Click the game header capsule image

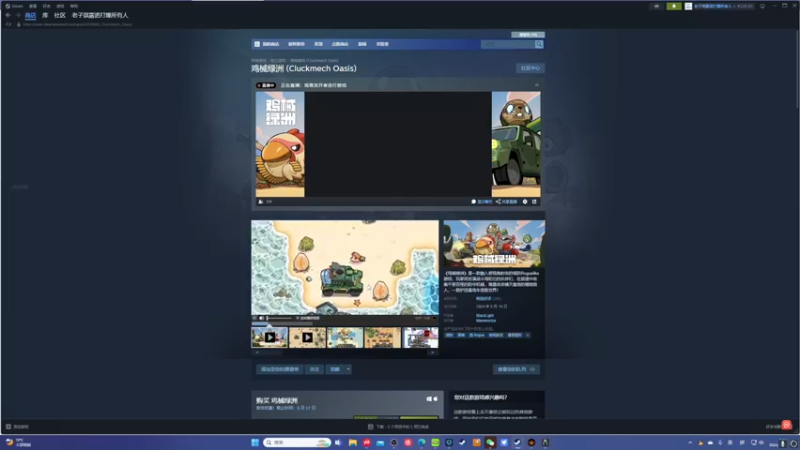pos(494,244)
